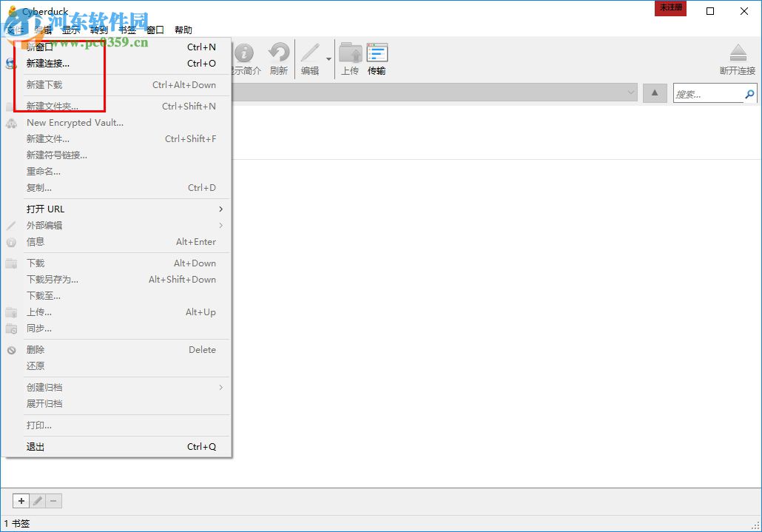
Task: Choose 新建文件... menu entry
Action: [117, 139]
